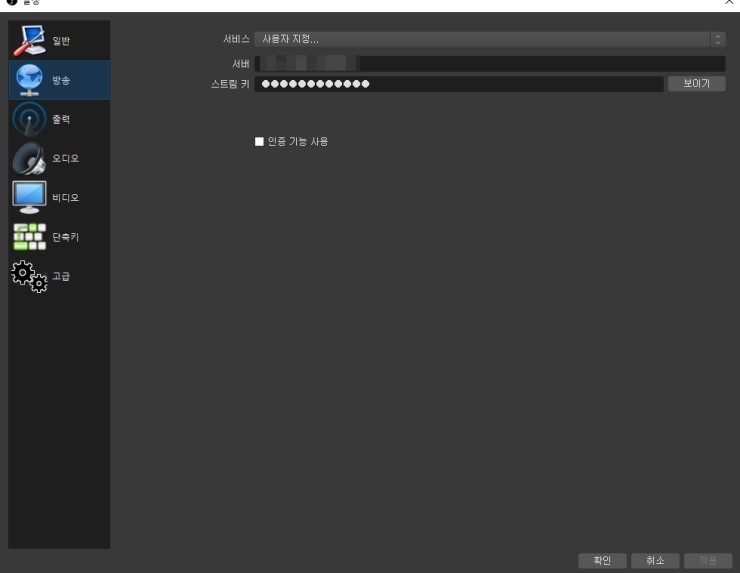
Task: Click the 인증 기능 사용 label text
Action: coord(298,142)
